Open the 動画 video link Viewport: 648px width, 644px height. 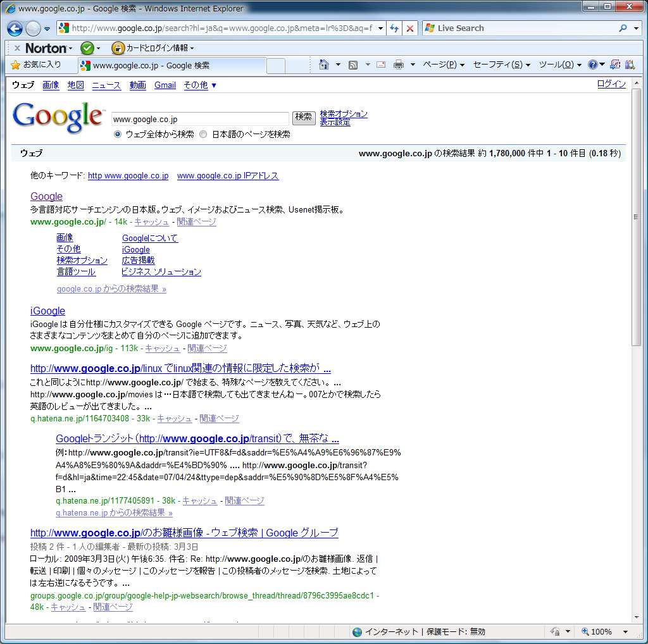click(137, 85)
